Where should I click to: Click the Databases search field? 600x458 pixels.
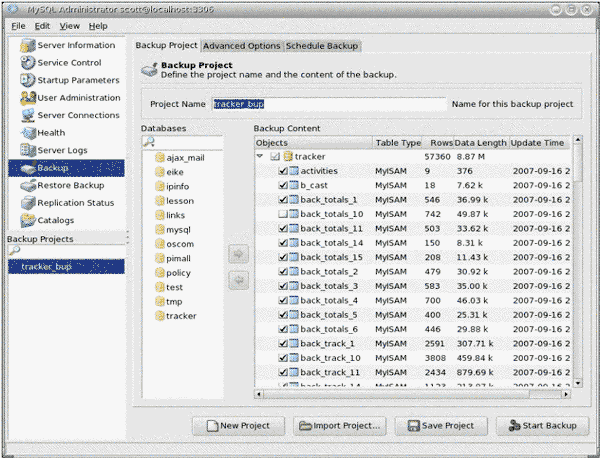click(183, 142)
